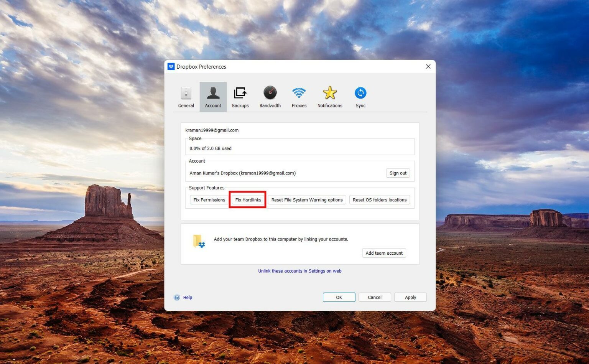Click the Dropbox logo in the title bar

click(x=171, y=66)
